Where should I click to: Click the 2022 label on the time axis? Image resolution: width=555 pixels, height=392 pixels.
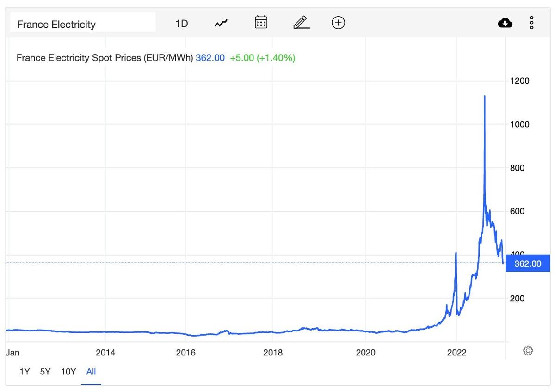457,352
